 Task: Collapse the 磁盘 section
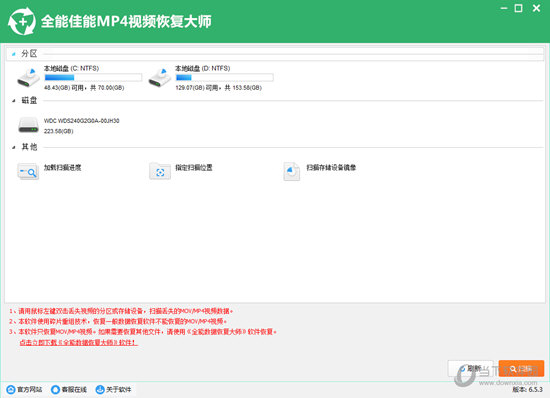coord(14,101)
